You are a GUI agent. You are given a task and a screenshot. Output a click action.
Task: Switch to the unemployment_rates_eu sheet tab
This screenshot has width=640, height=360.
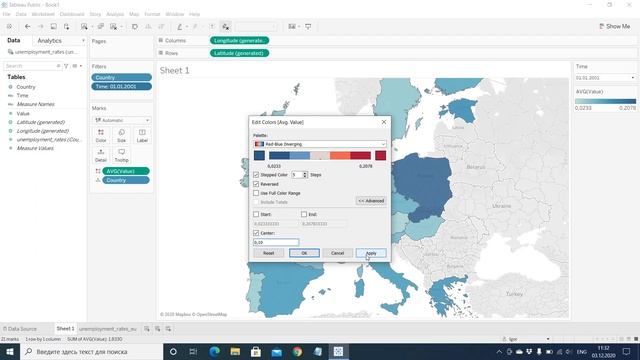point(108,329)
